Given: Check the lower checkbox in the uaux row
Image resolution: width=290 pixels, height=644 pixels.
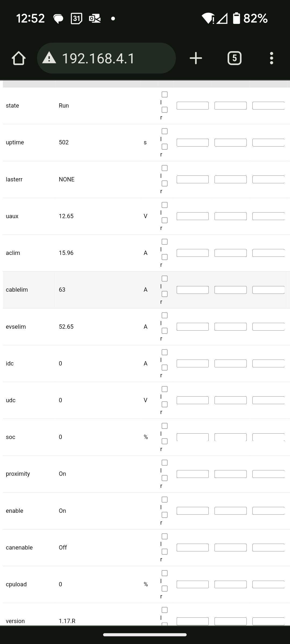Looking at the screenshot, I should click(x=165, y=220).
